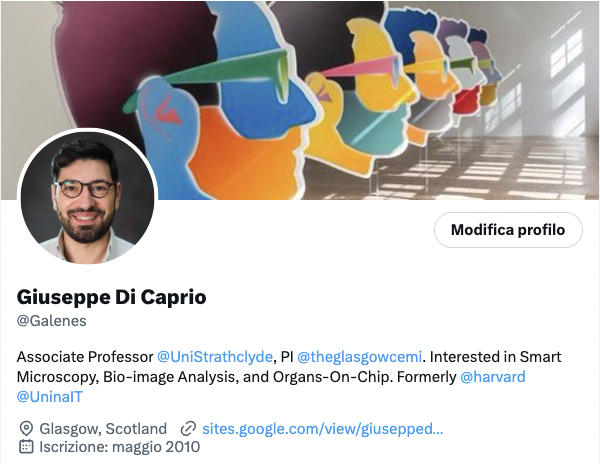Click the Glasgow, Scotland location text
This screenshot has height=464, width=600.
[x=103, y=429]
